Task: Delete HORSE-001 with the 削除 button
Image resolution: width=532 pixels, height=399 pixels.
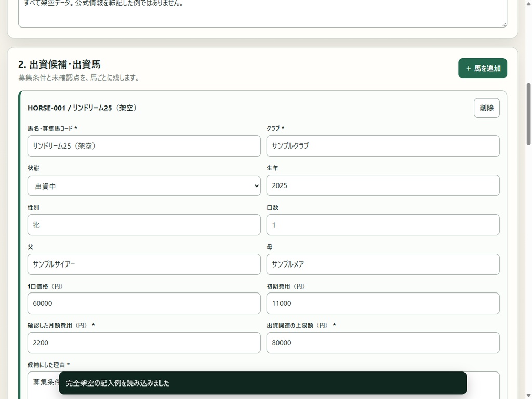Action: point(486,108)
